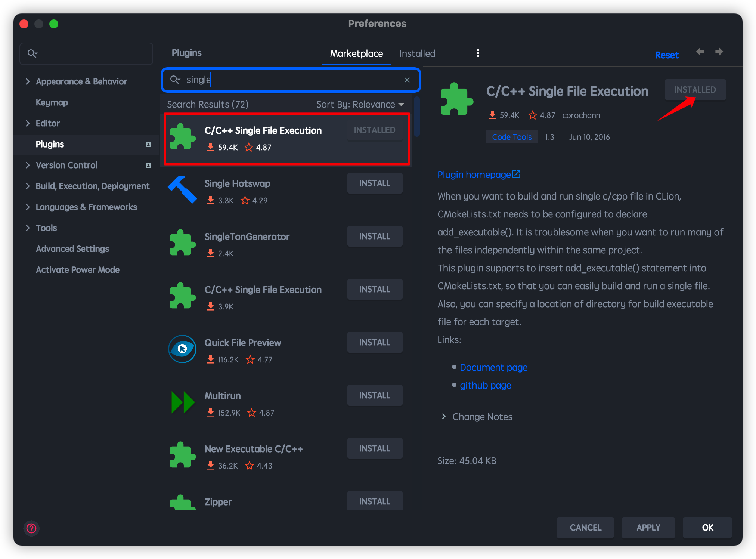This screenshot has width=756, height=559.
Task: Click the Zipper plugin icon
Action: [182, 503]
